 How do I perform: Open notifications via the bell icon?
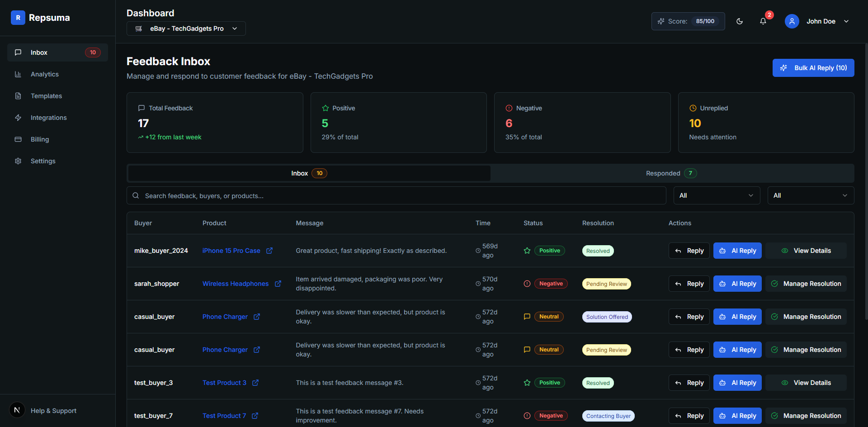coord(764,21)
